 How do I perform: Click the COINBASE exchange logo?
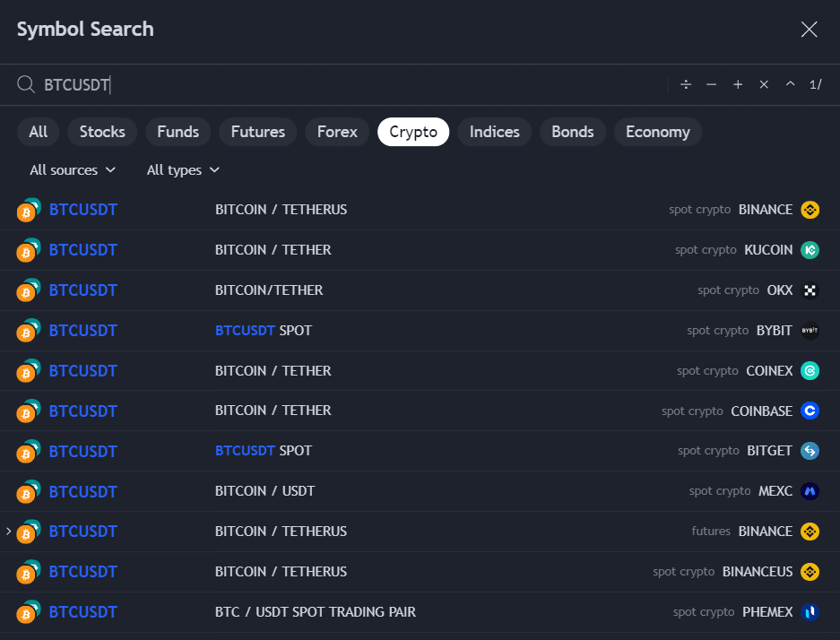tap(810, 411)
